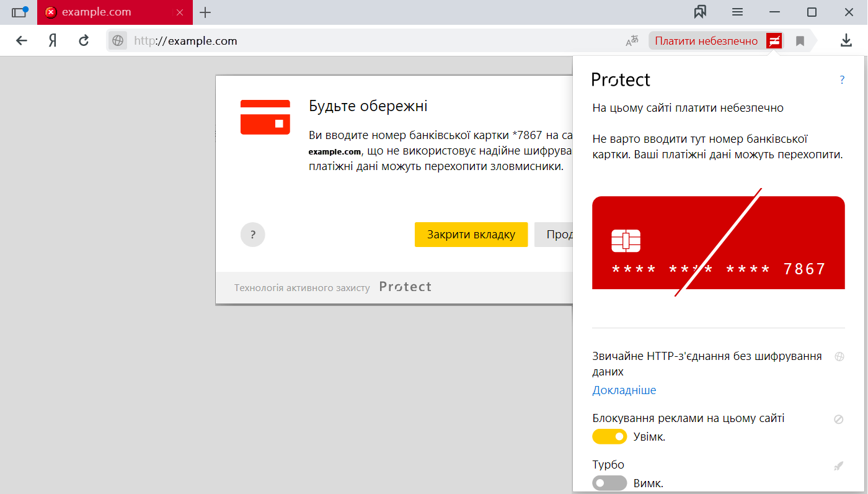Click the text На цьому сайті платити небезпечно
This screenshot has height=494, width=868.
click(x=688, y=108)
